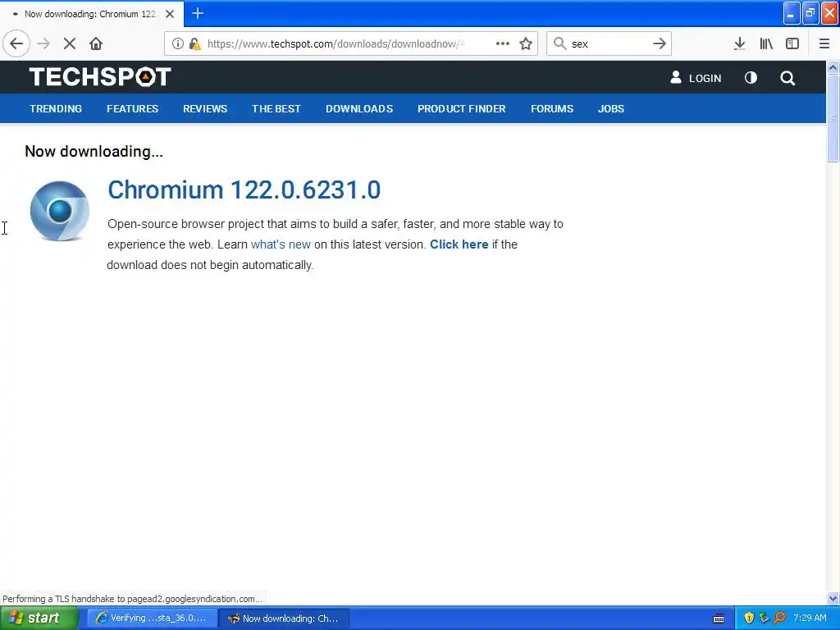
Task: Click the yellow security shield tray icon
Action: 749,619
